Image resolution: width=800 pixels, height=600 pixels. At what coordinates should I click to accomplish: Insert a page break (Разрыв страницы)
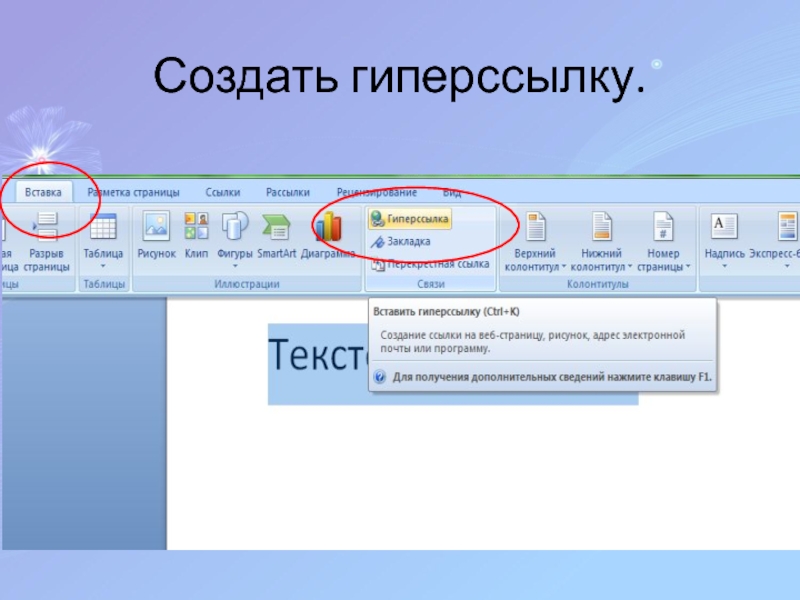point(46,242)
